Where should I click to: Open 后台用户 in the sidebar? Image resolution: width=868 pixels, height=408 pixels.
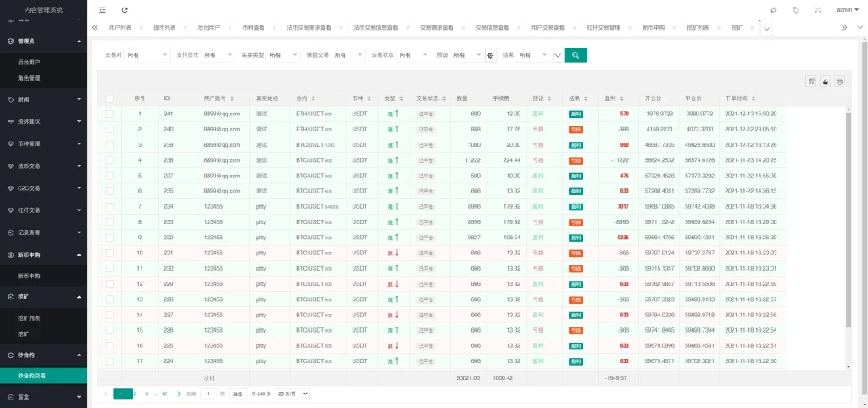[29, 63]
